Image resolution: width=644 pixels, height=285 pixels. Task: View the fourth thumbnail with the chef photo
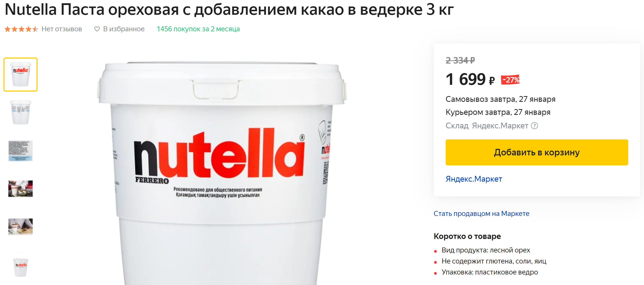click(x=21, y=189)
